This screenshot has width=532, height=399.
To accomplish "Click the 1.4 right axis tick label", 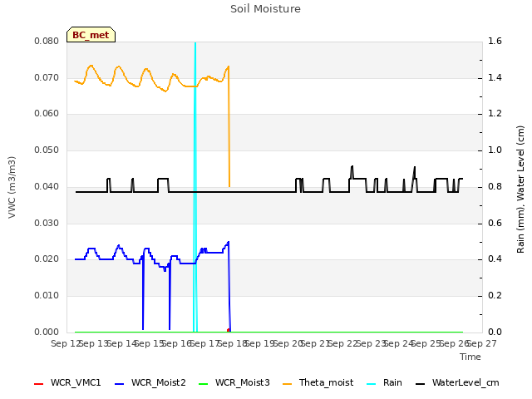I will coord(495,77).
